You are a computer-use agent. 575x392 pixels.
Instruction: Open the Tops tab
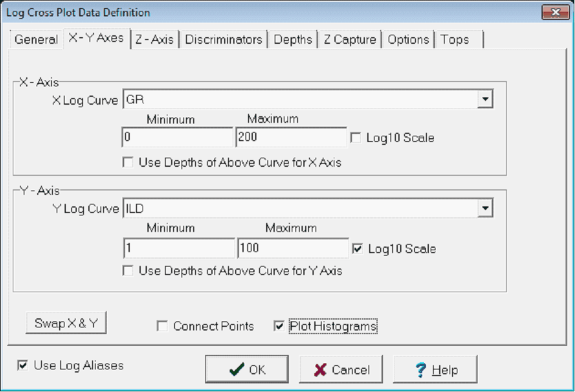pos(455,40)
